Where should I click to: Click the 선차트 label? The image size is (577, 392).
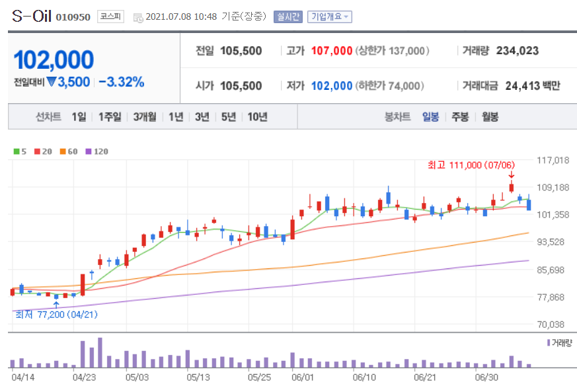point(48,117)
